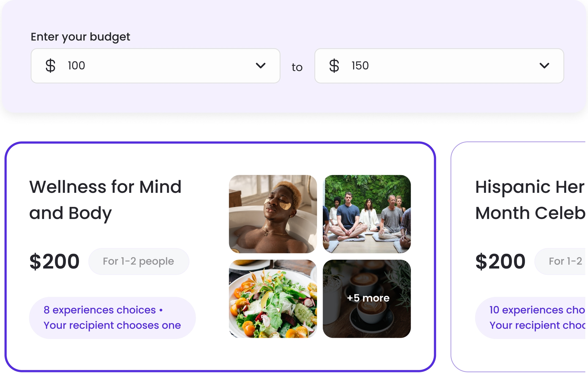Expand the maximum budget chevron arrow
This screenshot has width=588, height=373.
click(x=544, y=65)
